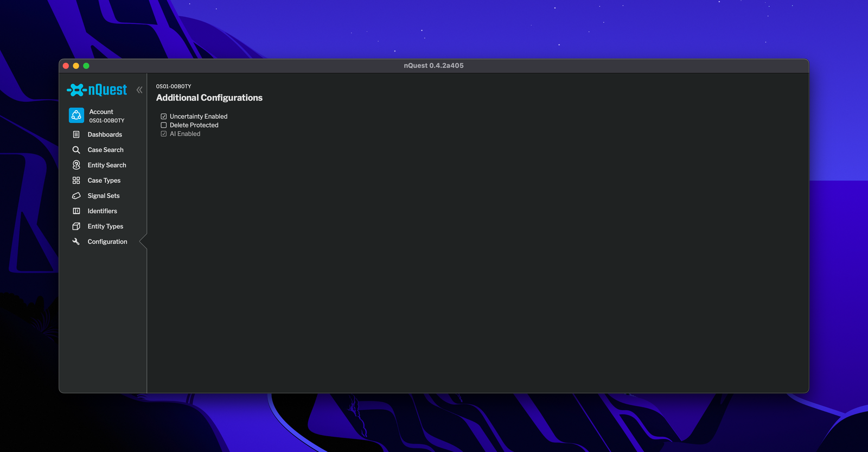Toggle the AI Enabled checkbox
The width and height of the screenshot is (868, 452).
coord(164,134)
